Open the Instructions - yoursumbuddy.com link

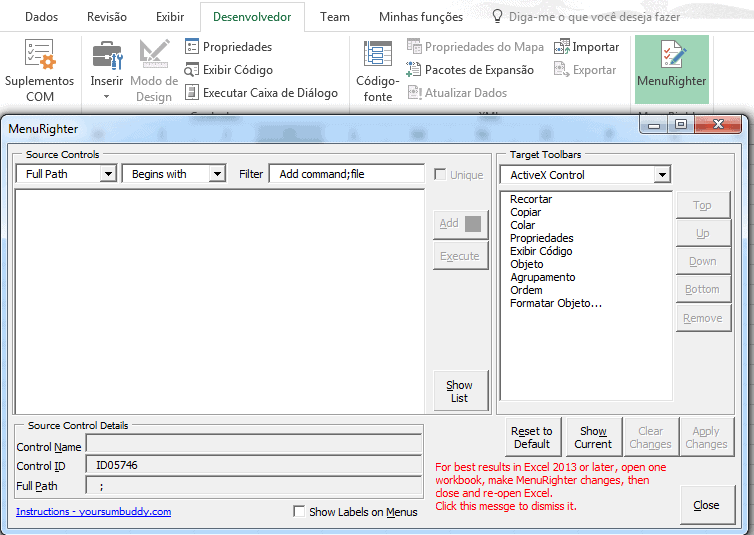(x=93, y=512)
